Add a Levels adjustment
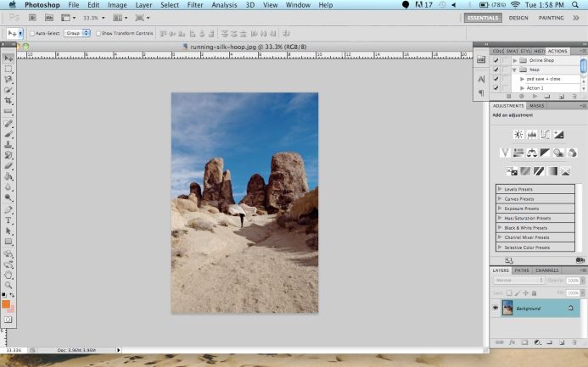Image resolution: width=588 pixels, height=367 pixels. 532,134
